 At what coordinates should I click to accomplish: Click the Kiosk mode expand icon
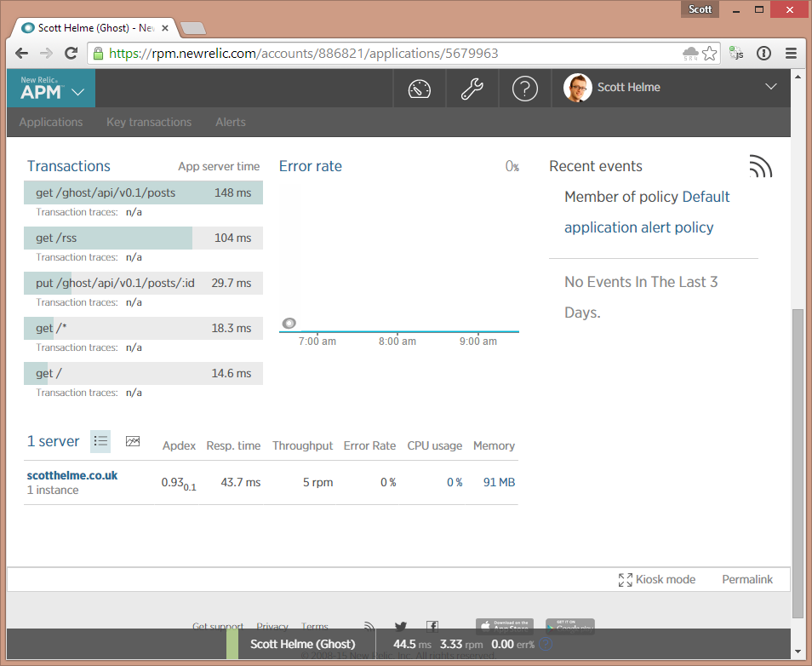pos(625,580)
